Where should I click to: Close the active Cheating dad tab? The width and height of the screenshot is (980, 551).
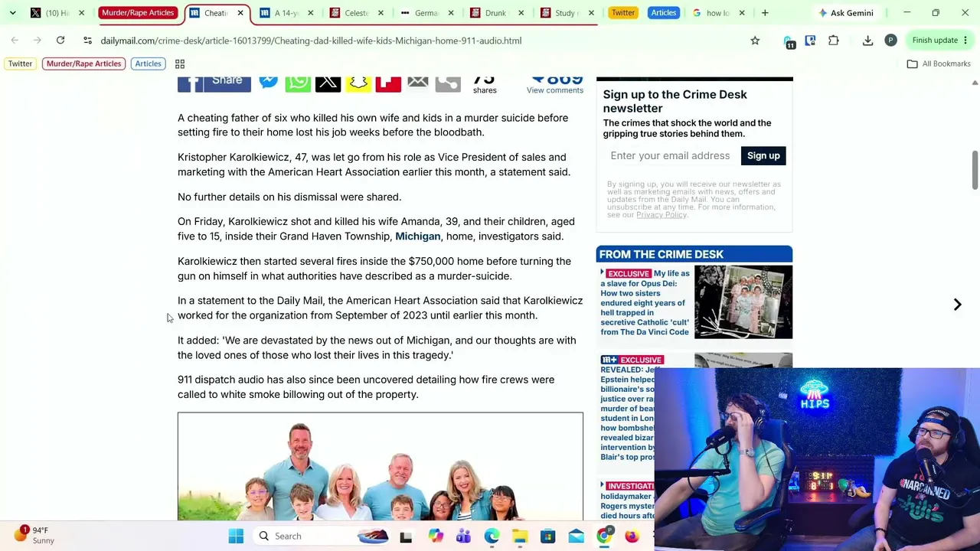pyautogui.click(x=240, y=13)
